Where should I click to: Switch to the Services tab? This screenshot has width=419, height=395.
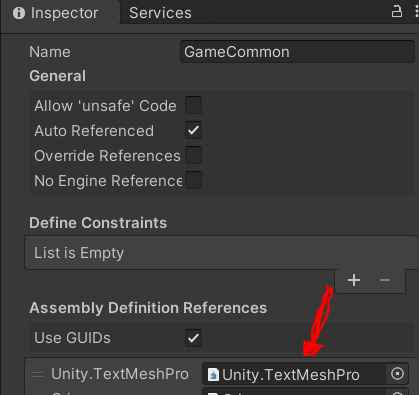pyautogui.click(x=160, y=13)
